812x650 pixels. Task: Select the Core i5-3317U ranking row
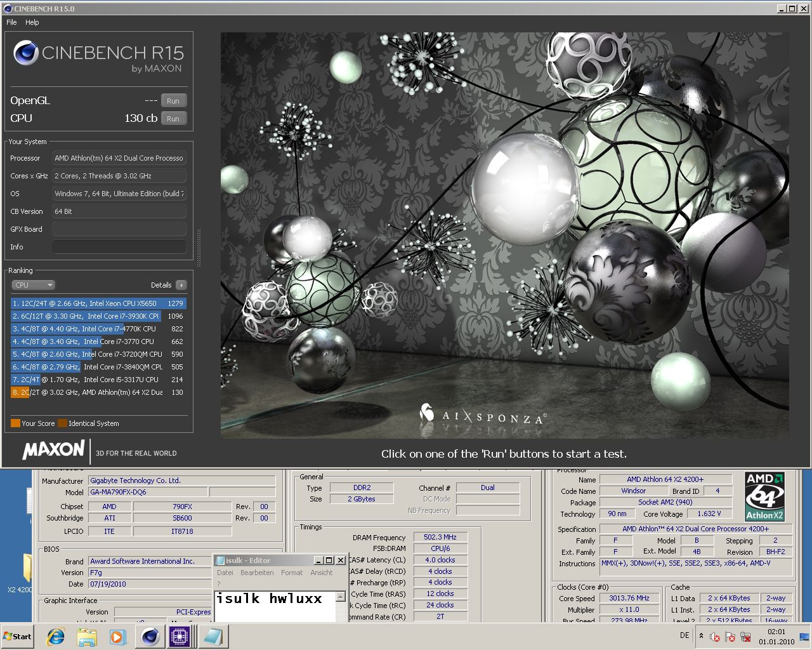(x=98, y=380)
